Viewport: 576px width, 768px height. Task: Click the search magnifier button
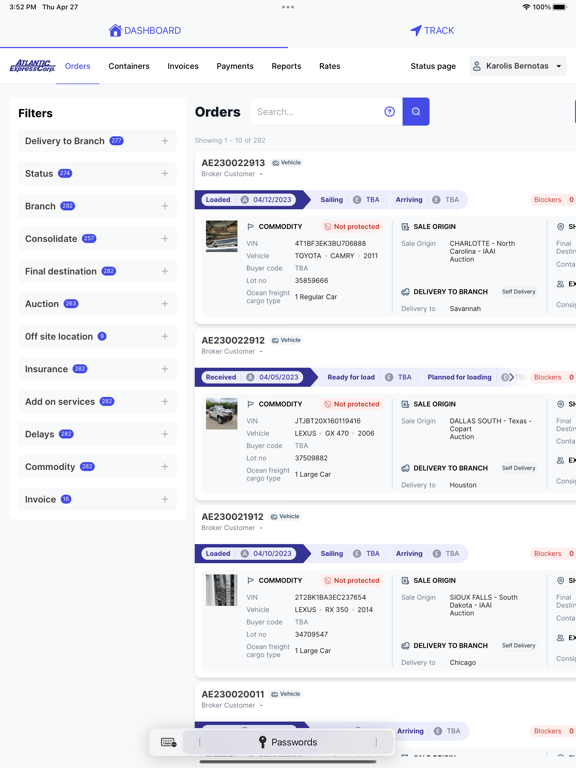coord(416,112)
